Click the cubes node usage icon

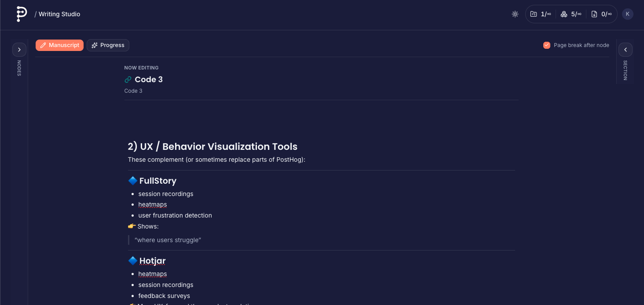[564, 14]
